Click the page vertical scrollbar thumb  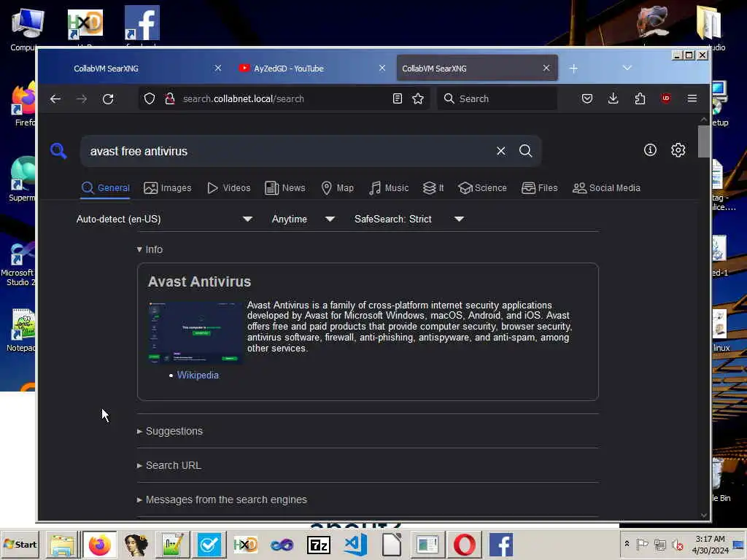coord(703,141)
